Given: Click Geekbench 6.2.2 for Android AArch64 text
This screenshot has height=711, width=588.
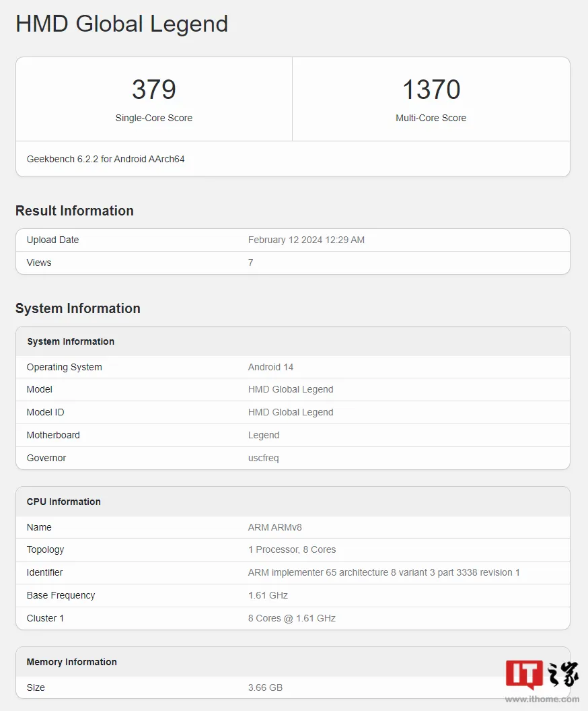Looking at the screenshot, I should (106, 159).
